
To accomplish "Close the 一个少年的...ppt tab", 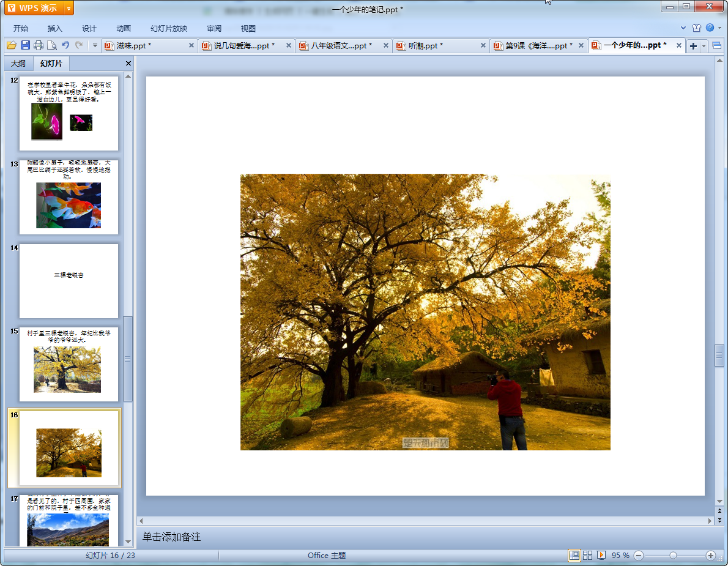I will pyautogui.click(x=679, y=45).
